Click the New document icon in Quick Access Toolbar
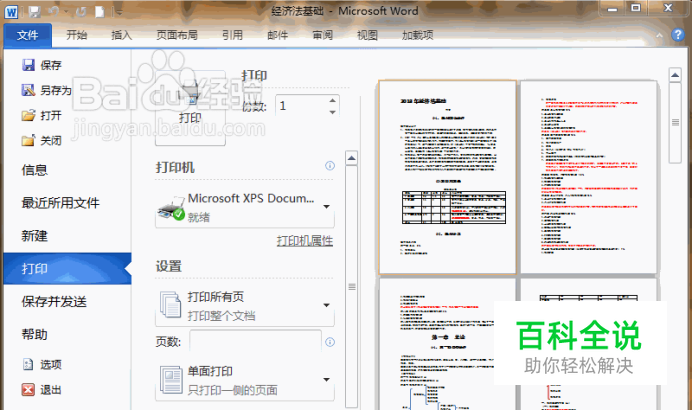Viewport: 692px width, 410px height. (100, 12)
